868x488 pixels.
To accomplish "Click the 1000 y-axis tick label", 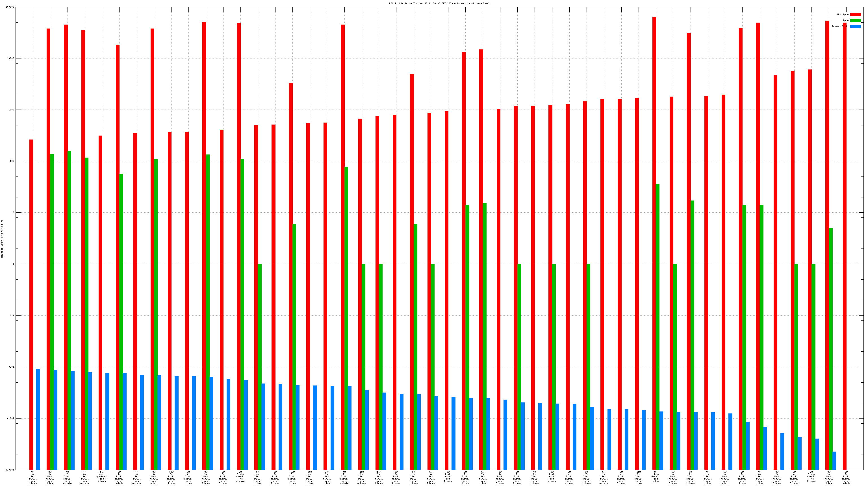I will point(11,110).
